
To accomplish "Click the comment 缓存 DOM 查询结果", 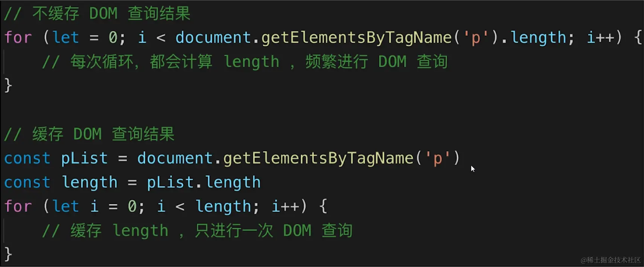I will click(x=89, y=134).
